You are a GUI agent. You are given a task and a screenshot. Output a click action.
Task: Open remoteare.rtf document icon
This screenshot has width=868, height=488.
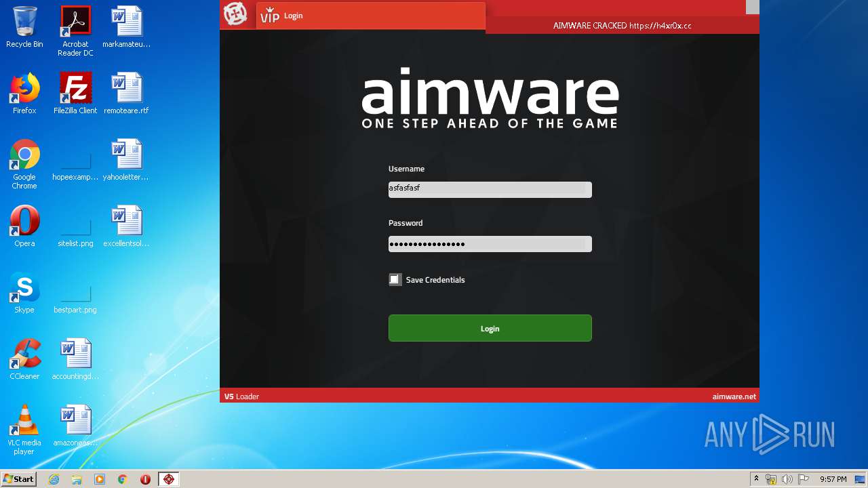126,94
